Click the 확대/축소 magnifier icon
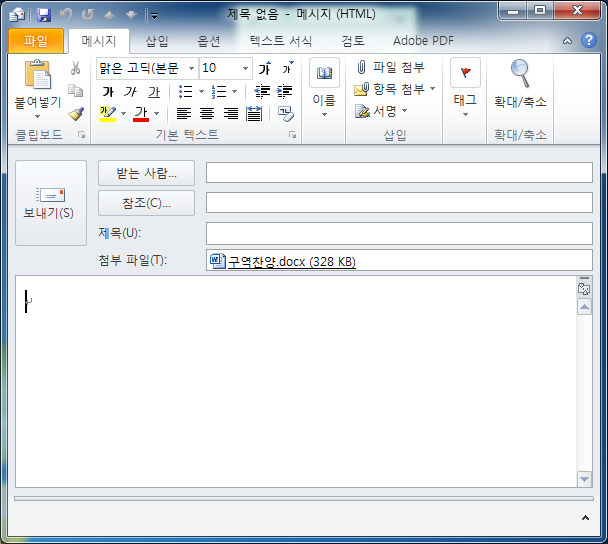The width and height of the screenshot is (608, 544). tap(520, 74)
